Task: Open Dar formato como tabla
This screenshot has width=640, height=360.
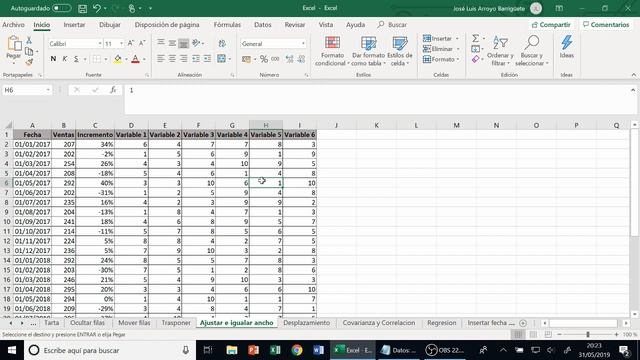Action: [368, 51]
